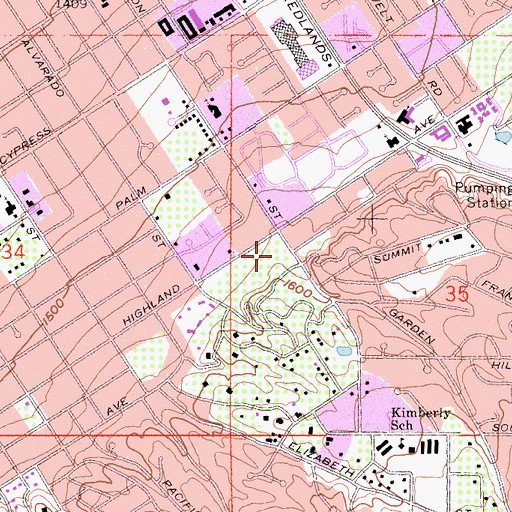Click the "ELIZABETH" street label
512x512 pixels.
tap(320, 460)
